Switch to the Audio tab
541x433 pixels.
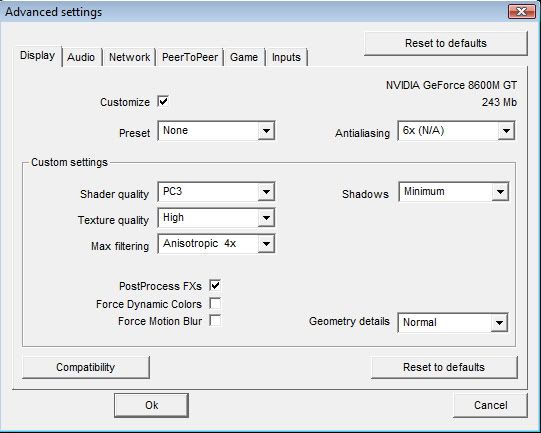[81, 57]
